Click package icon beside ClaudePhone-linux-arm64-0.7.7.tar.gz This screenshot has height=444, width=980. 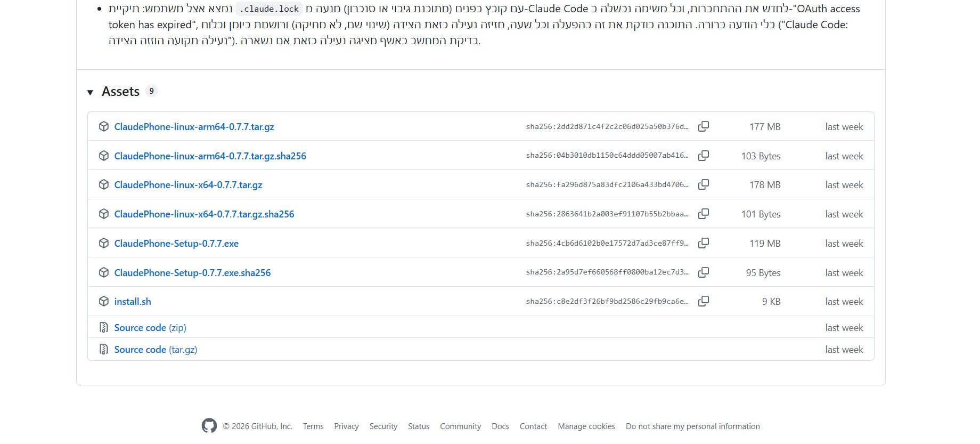tap(104, 126)
